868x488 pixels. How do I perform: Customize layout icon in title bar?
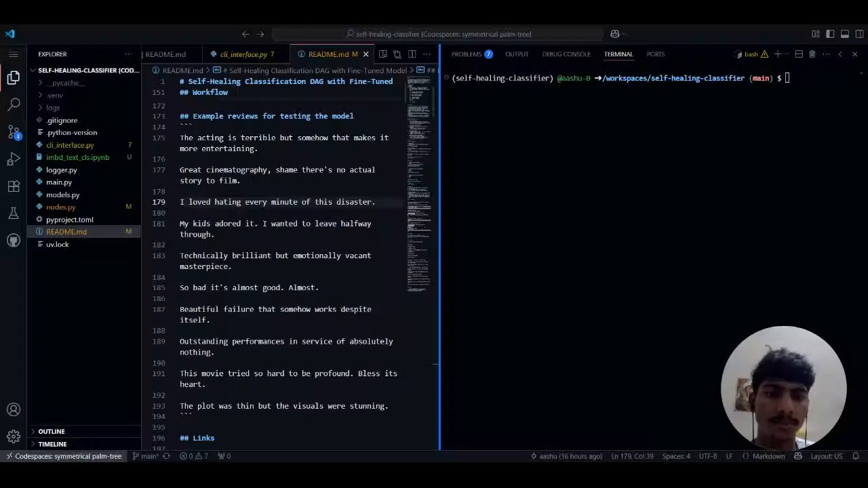click(816, 34)
